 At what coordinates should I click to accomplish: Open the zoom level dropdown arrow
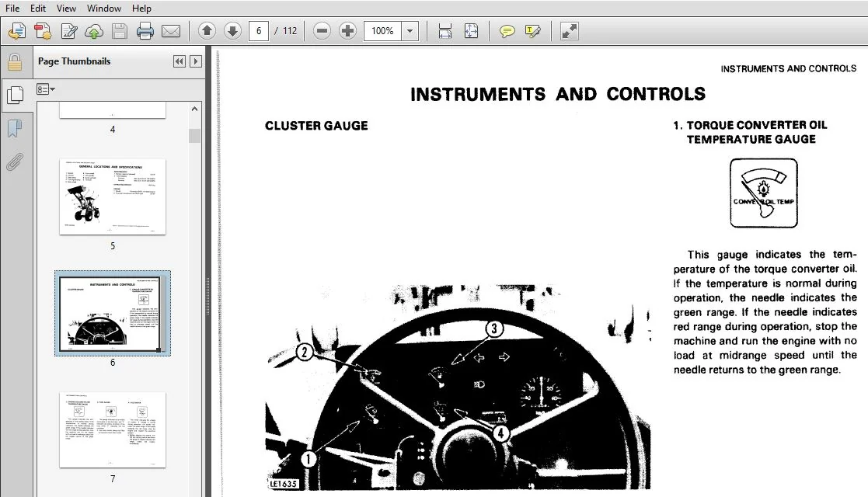pos(410,31)
